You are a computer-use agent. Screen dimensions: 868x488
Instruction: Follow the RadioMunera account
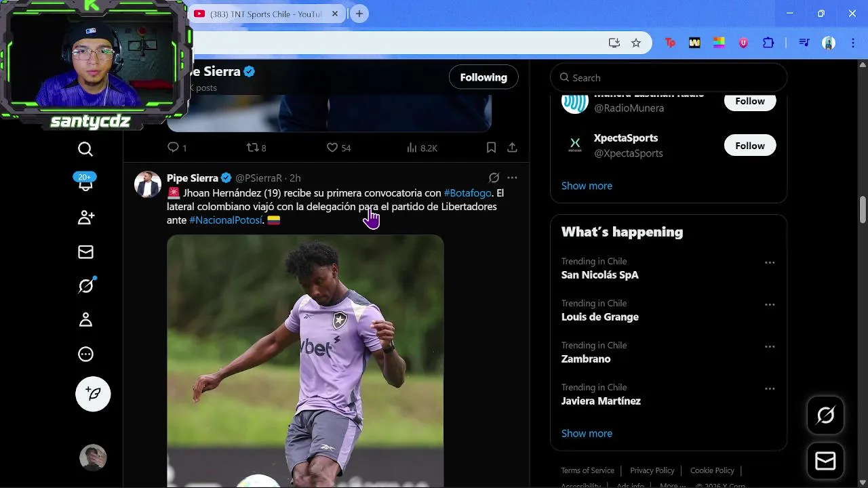[750, 101]
